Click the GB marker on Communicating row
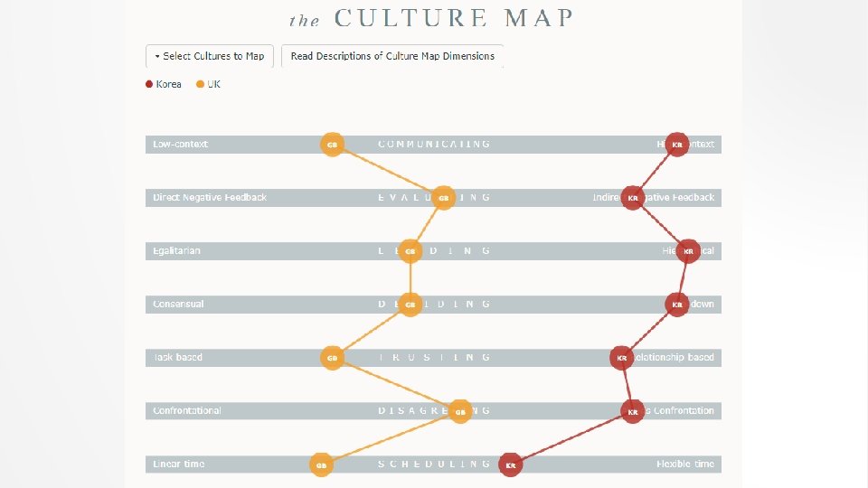 (332, 145)
